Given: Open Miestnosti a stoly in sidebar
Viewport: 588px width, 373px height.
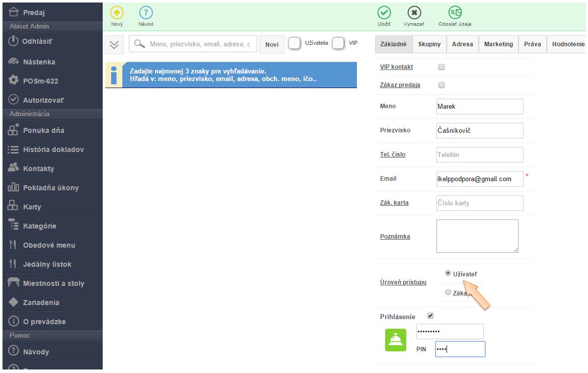Looking at the screenshot, I should pyautogui.click(x=52, y=283).
